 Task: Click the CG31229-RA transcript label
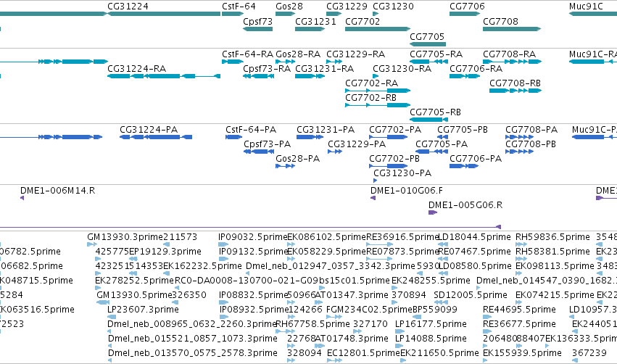click(x=356, y=54)
